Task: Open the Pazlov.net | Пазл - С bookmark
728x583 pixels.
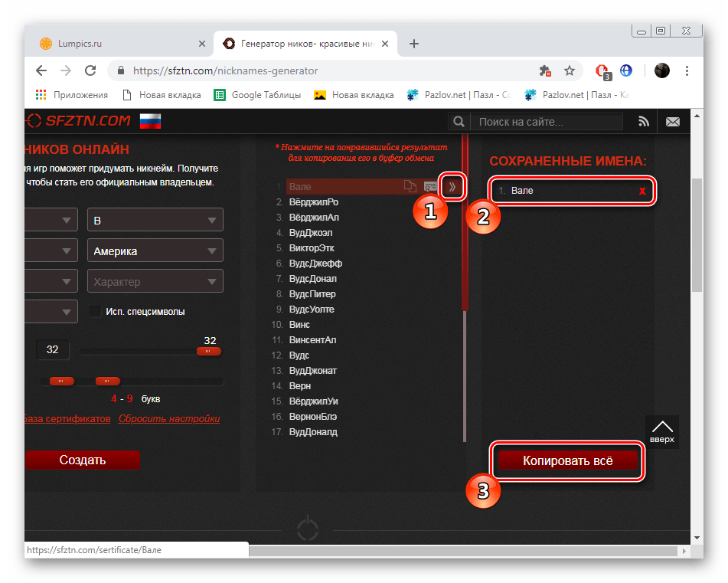Action: point(459,95)
